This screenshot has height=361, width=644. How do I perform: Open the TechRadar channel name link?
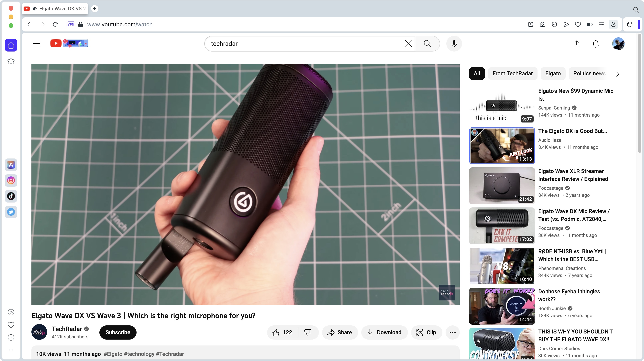pos(67,329)
